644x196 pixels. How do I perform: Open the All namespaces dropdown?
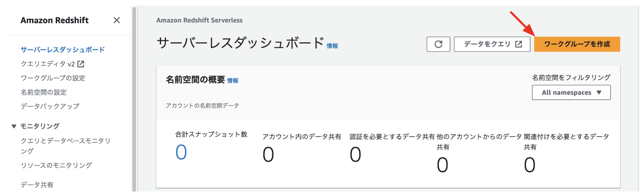pos(571,93)
